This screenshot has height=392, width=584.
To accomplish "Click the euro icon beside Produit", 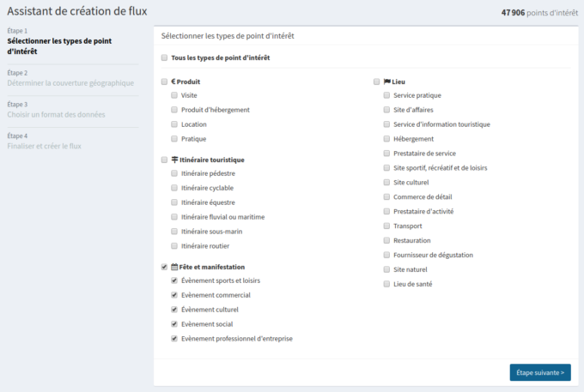I will click(173, 81).
